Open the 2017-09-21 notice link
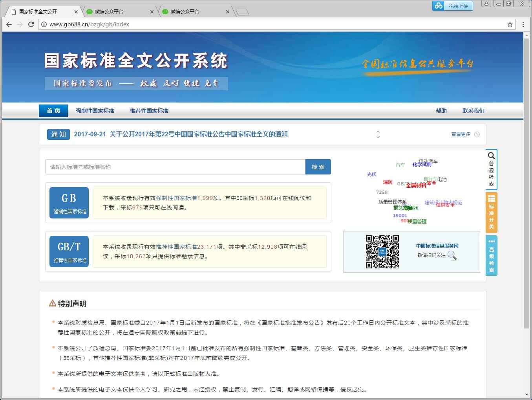The width and height of the screenshot is (532, 400). pyautogui.click(x=181, y=134)
